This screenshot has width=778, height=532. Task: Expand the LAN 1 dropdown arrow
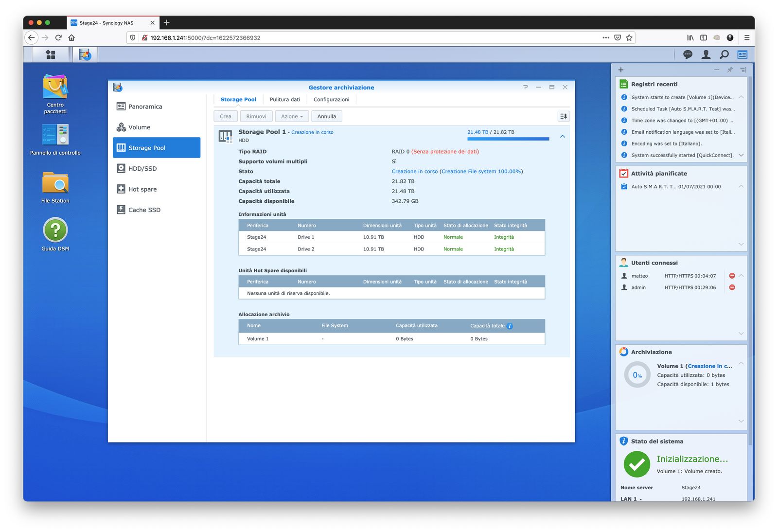click(640, 499)
